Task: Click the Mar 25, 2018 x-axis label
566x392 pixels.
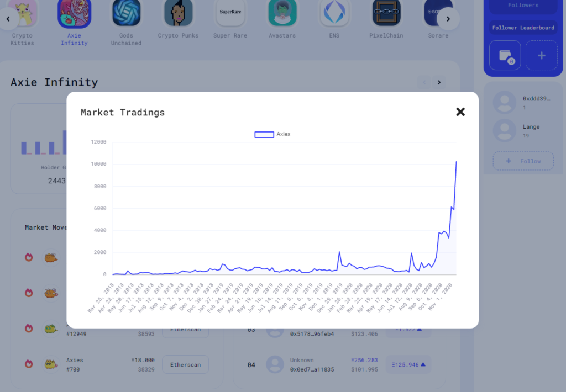Action: 101,298
